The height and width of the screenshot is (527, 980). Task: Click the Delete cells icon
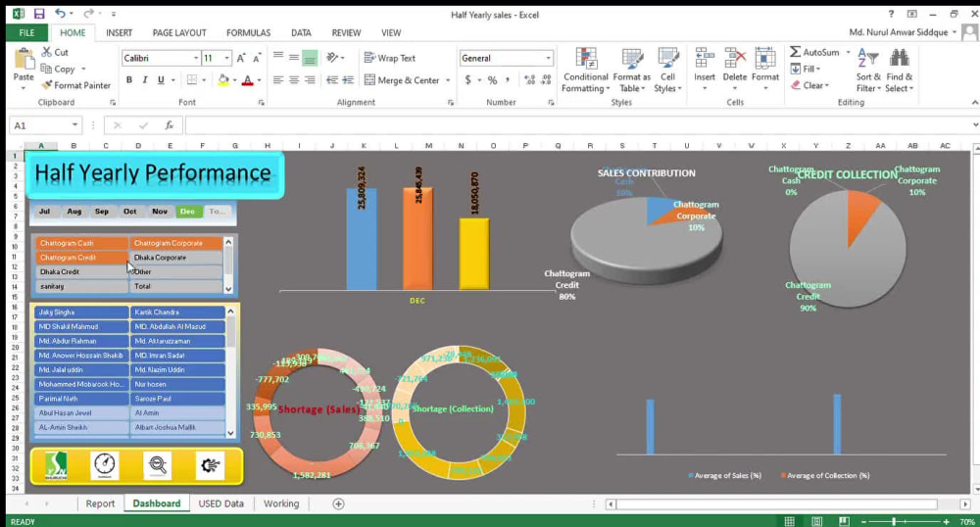(x=735, y=58)
